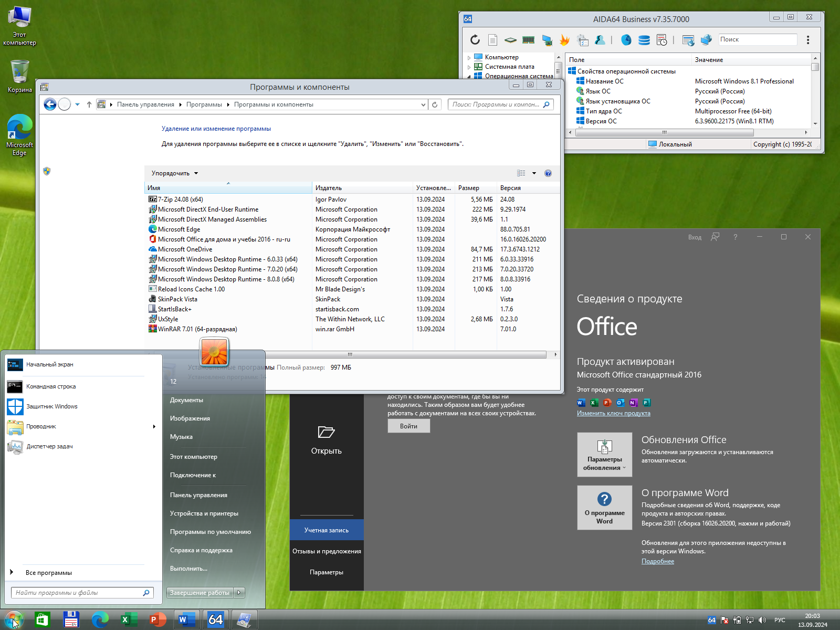Image resolution: width=840 pixels, height=630 pixels.
Task: Click the user silhouette icon in AIDA64 toolbar
Action: coord(600,40)
